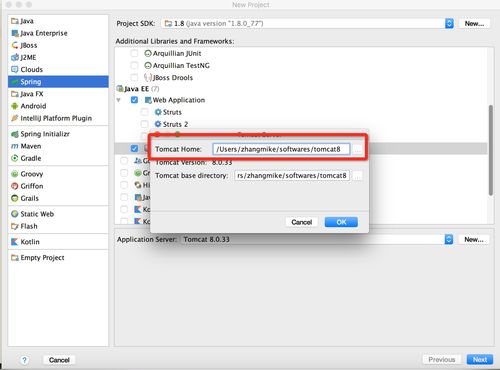Image resolution: width=500 pixels, height=370 pixels.
Task: Confirm Tomcat Server dialog with OK
Action: click(341, 222)
